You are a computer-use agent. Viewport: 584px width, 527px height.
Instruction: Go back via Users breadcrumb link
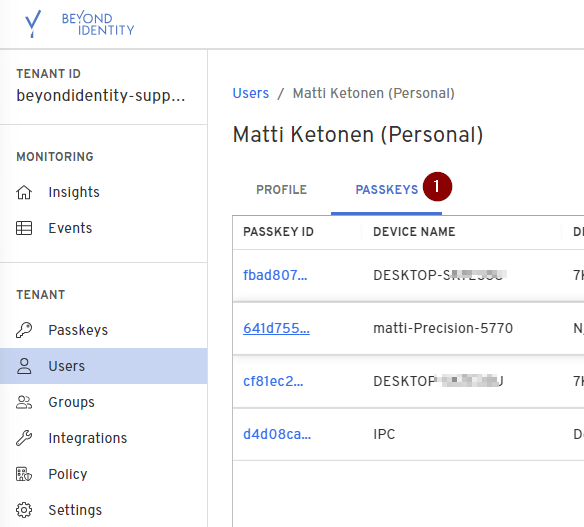point(251,93)
